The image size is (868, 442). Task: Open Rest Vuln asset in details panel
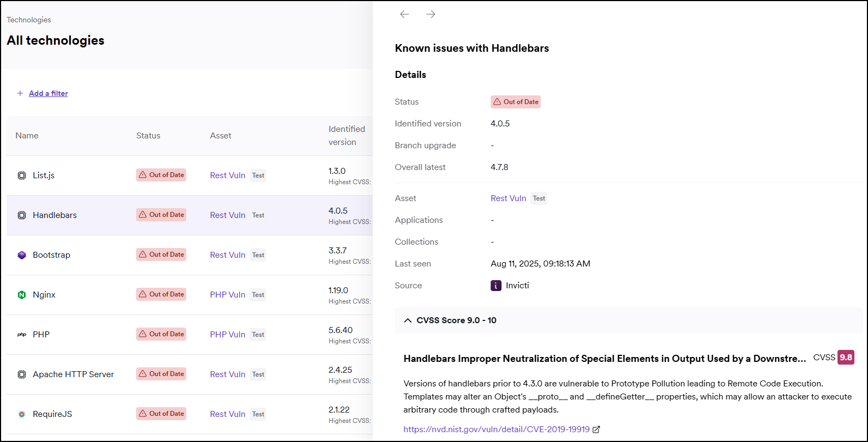coord(508,198)
